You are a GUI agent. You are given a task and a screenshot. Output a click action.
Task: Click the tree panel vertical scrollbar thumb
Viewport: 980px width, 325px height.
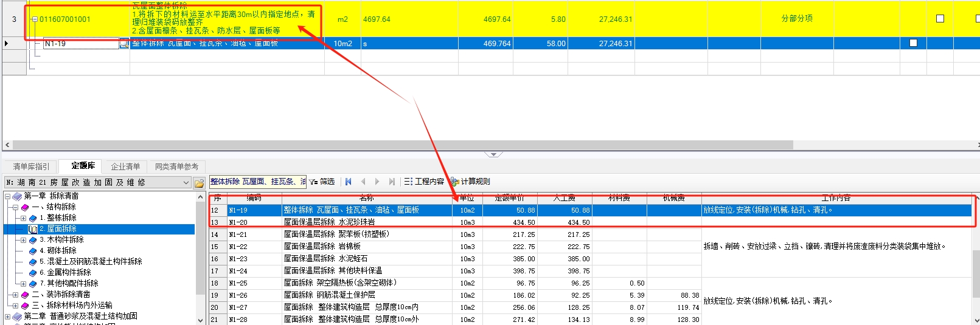pyautogui.click(x=200, y=249)
